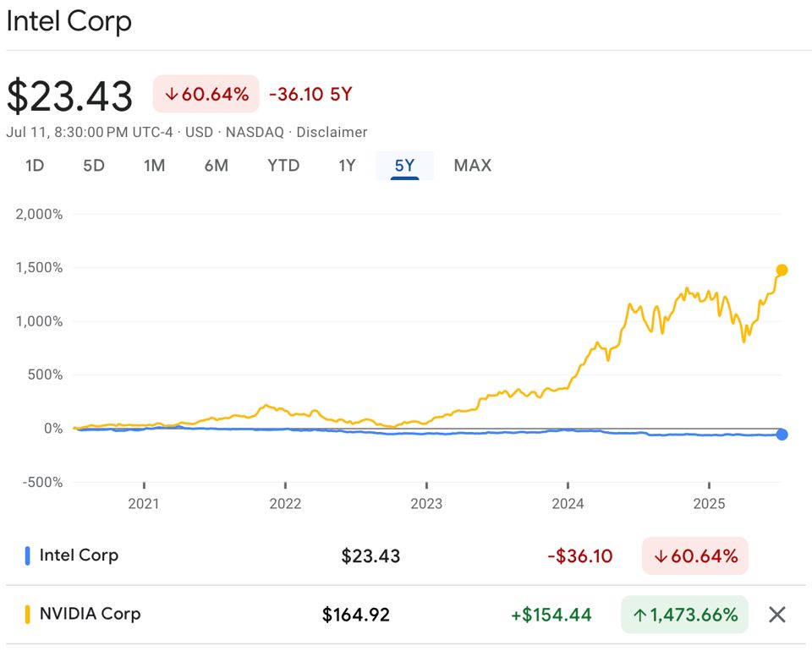Click the Intel Corp page title
This screenshot has height=651, width=812.
(69, 22)
